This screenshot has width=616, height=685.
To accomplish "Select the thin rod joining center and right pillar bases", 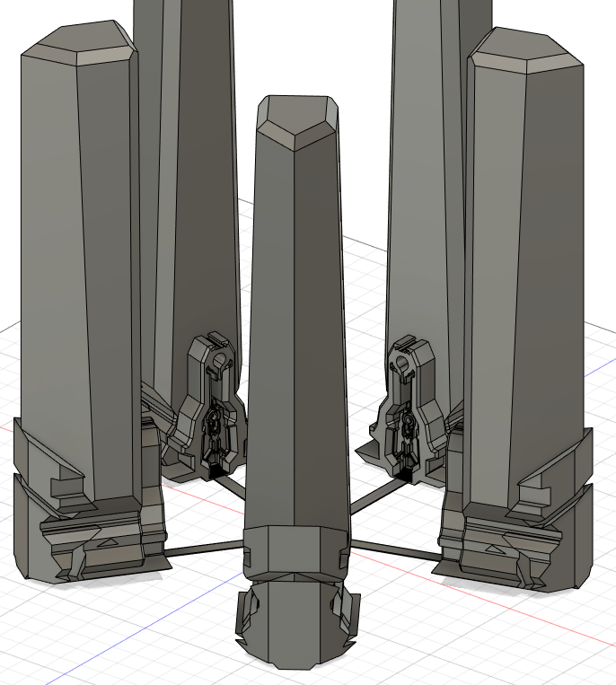I will click(x=397, y=550).
